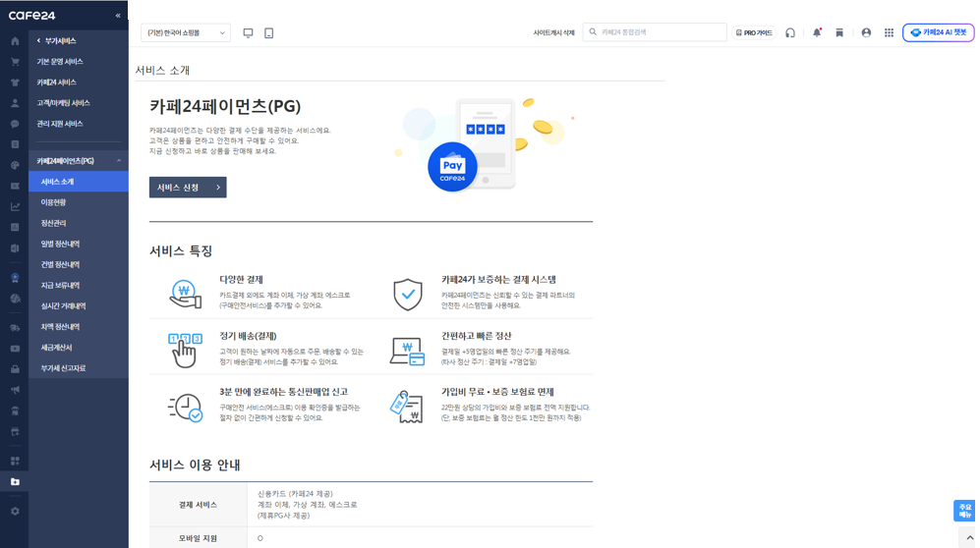Click the 결제 서비스 table row label
This screenshot has height=548, width=980.
(x=199, y=505)
